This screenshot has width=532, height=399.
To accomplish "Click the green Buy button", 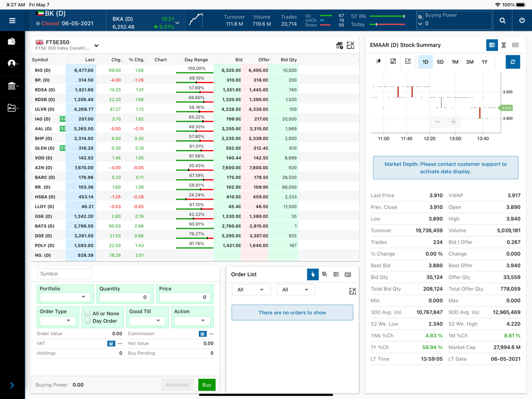I will pyautogui.click(x=206, y=385).
